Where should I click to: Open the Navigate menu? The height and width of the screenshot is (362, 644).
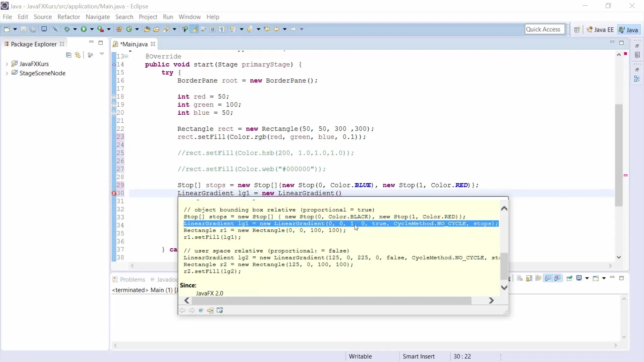click(98, 17)
